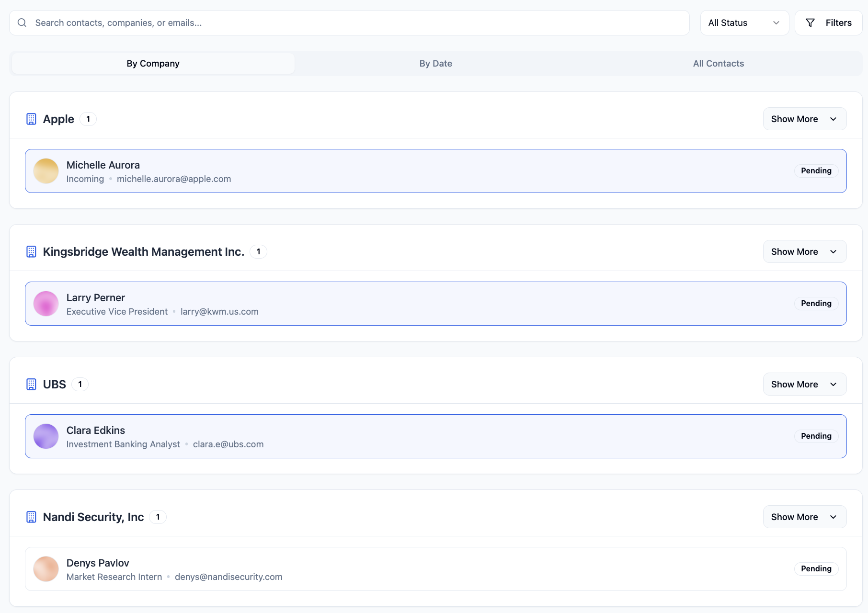This screenshot has width=868, height=613.
Task: Click the Market Research Intern title text
Action: 114,577
